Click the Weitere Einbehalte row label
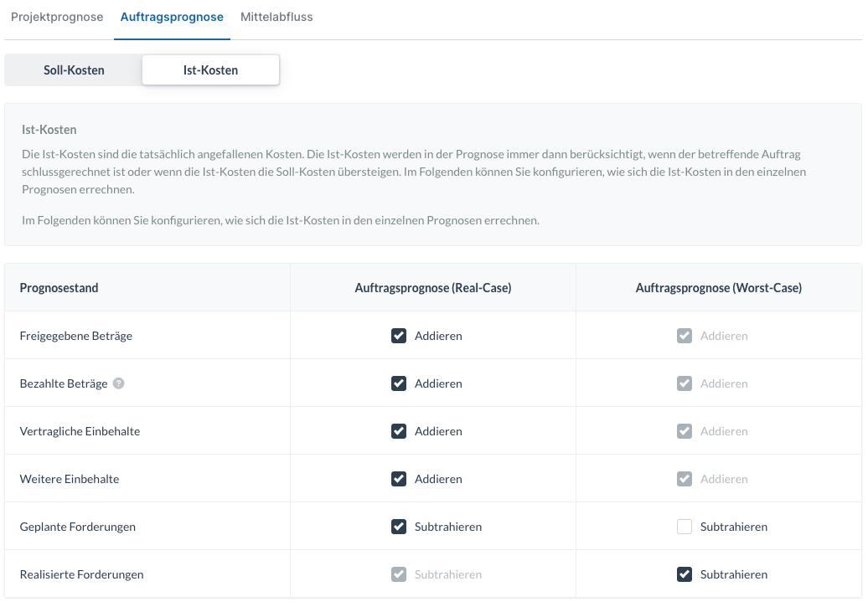Screen dimensions: 868x607 [x=70, y=479]
